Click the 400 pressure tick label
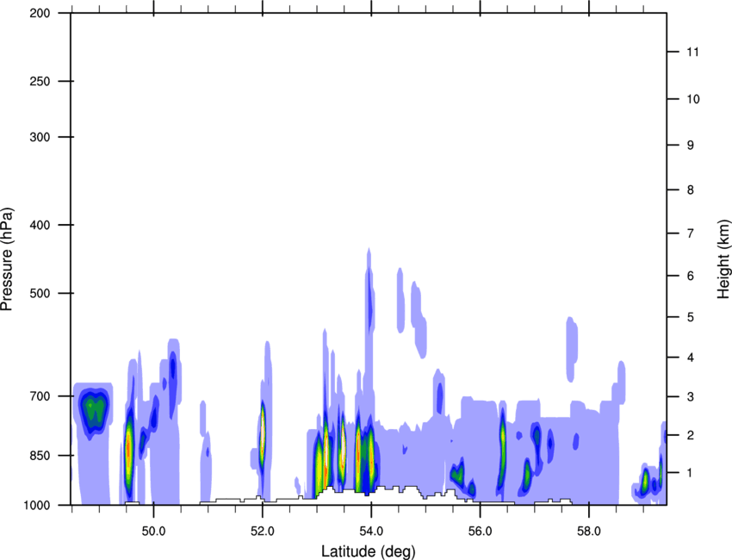The width and height of the screenshot is (732, 560). tap(40, 225)
